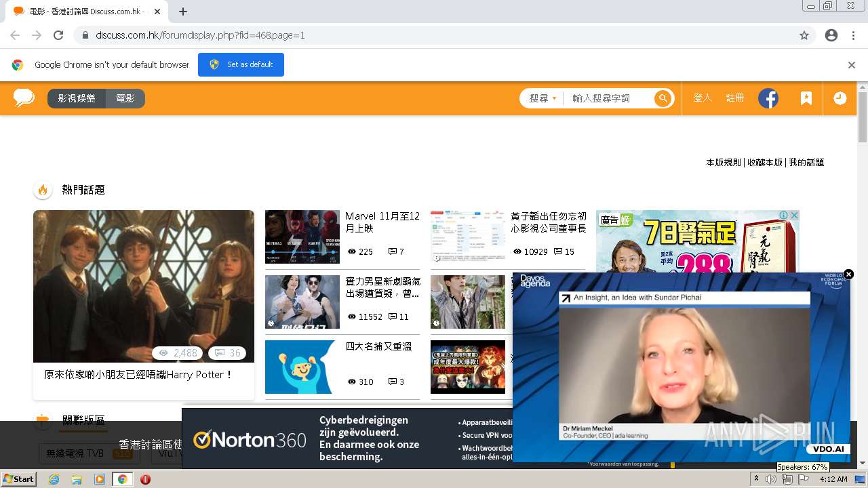
Task: Open the File Explorer taskbar icon
Action: point(77,479)
